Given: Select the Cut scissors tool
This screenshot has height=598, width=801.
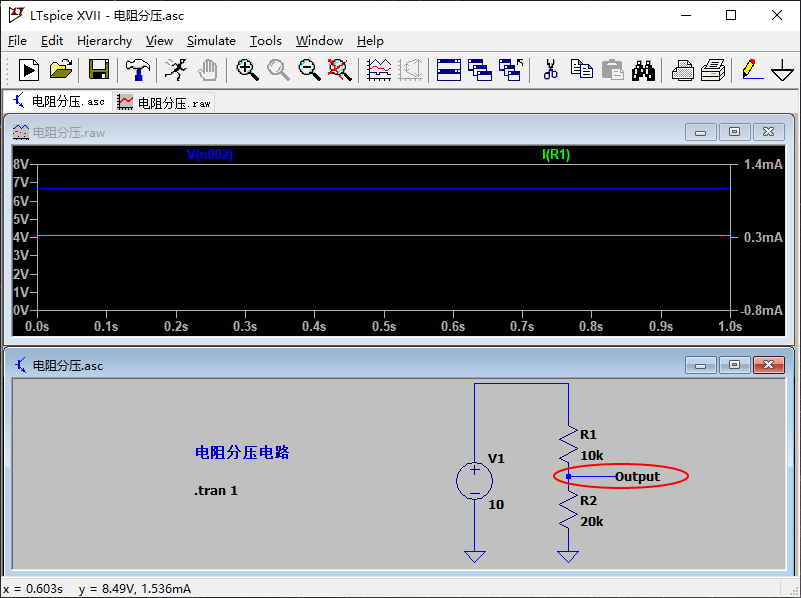Looking at the screenshot, I should pos(550,70).
